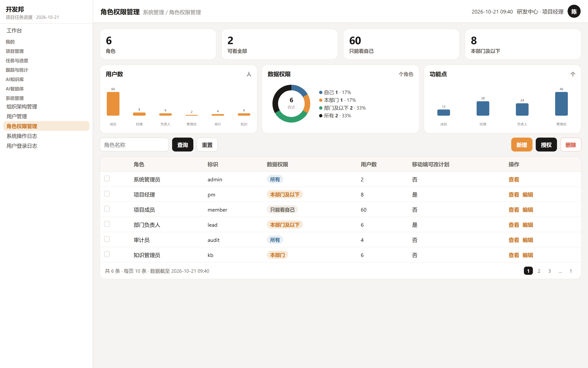Click the red 删除 button
The image size is (588, 368).
click(x=570, y=145)
